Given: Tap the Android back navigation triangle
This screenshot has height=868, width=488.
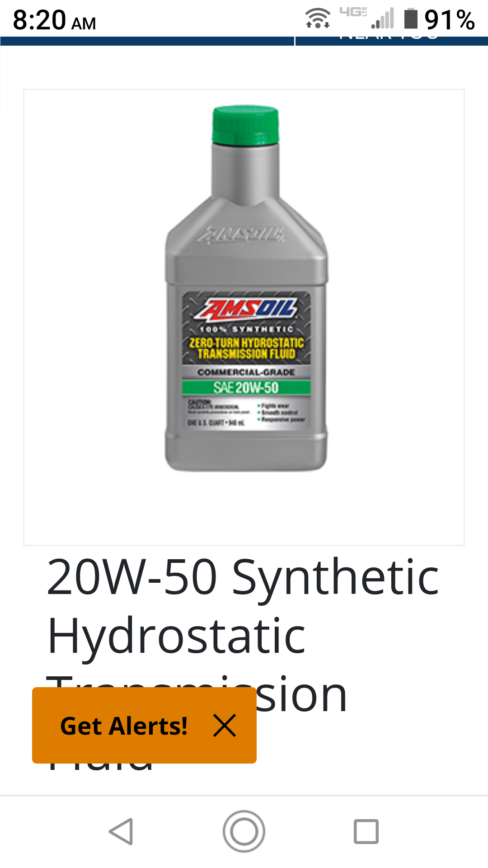Looking at the screenshot, I should click(x=121, y=831).
